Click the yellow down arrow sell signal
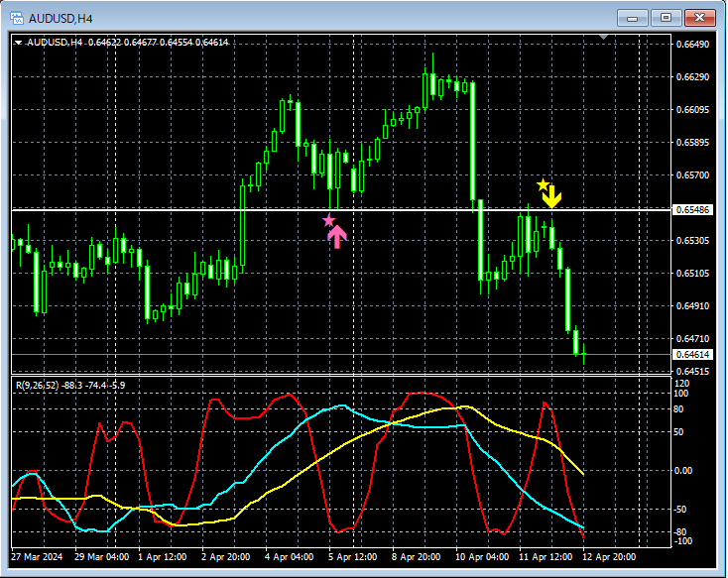 tap(551, 197)
